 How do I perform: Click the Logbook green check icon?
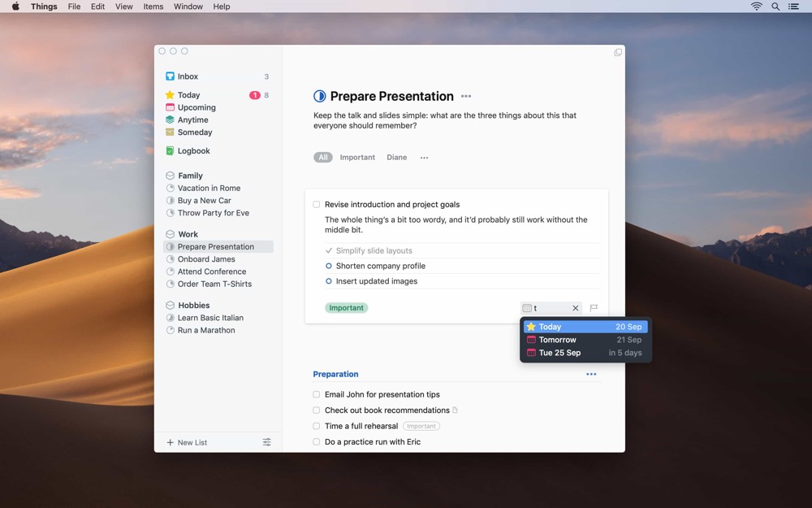170,151
